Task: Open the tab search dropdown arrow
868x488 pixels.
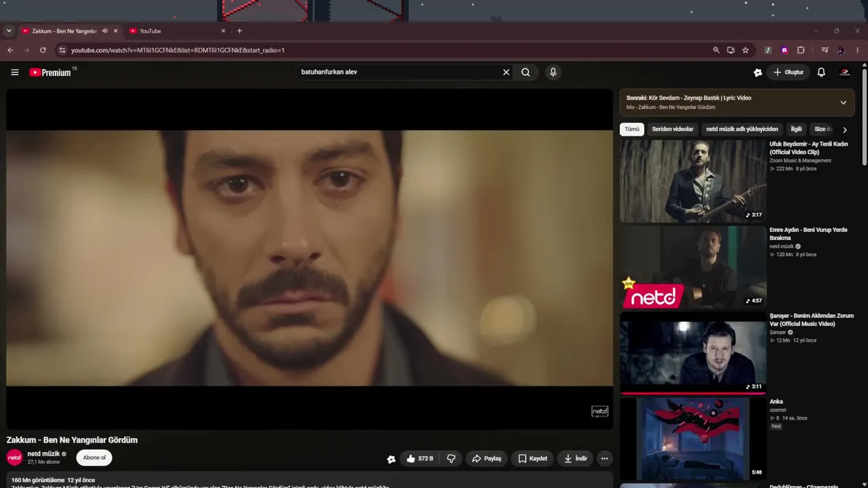Action: (x=9, y=31)
